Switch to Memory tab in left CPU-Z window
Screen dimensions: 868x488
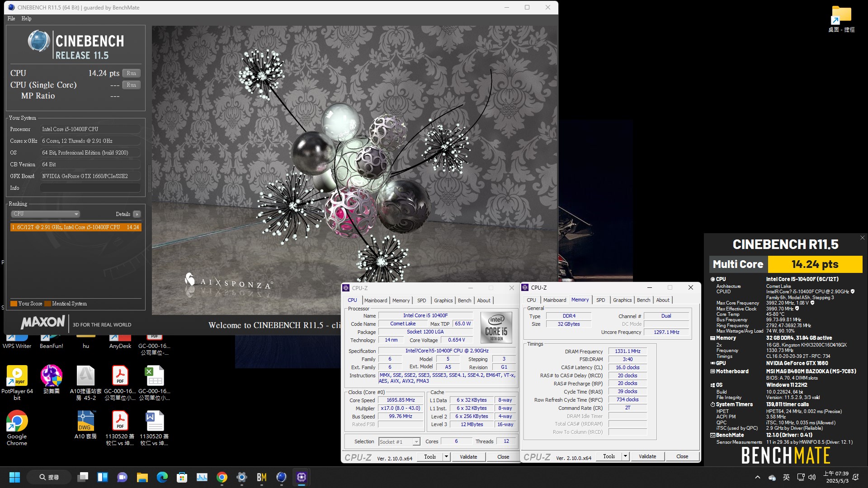point(401,300)
